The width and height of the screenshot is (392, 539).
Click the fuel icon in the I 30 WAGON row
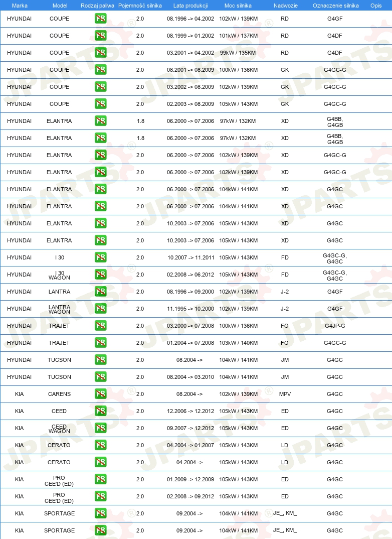[x=101, y=275]
